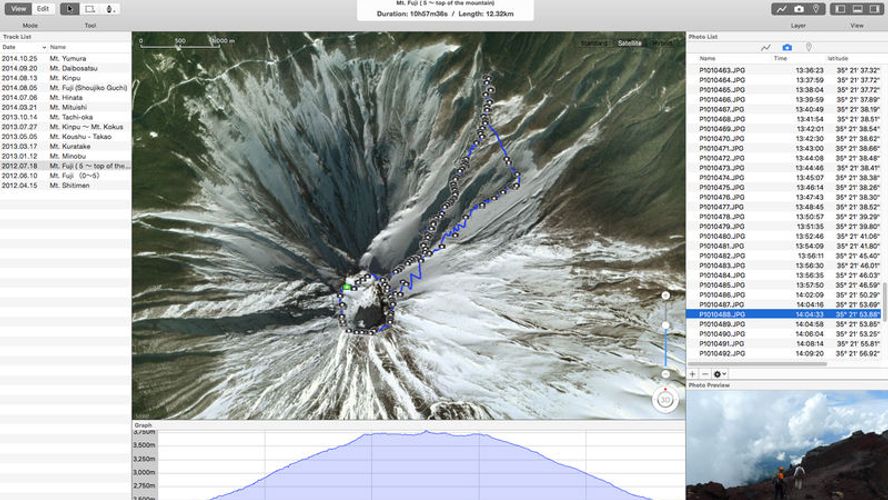Click the horizontal scrollbar of photo list
Image resolution: width=888 pixels, height=500 pixels.
point(758,364)
